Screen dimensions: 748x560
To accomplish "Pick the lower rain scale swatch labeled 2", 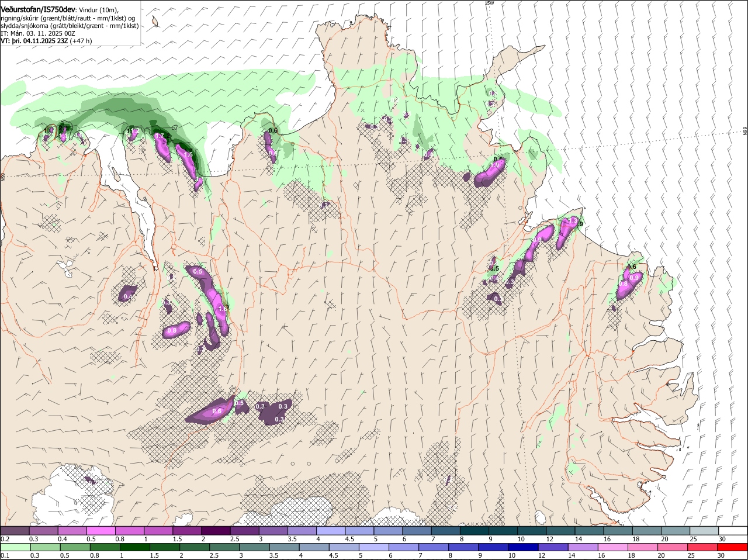I will [195, 547].
